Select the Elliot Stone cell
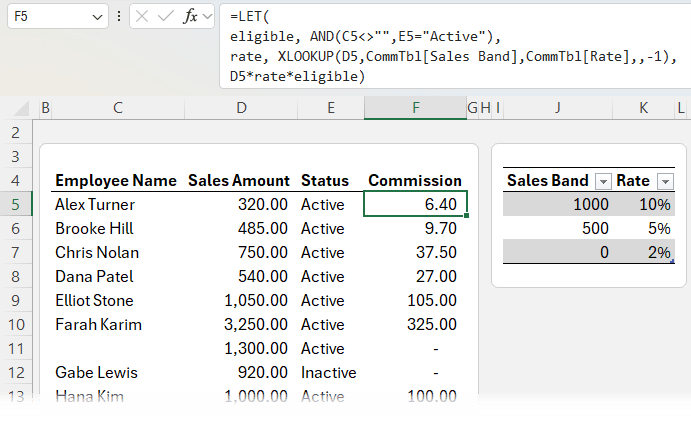The image size is (691, 422). [118, 300]
